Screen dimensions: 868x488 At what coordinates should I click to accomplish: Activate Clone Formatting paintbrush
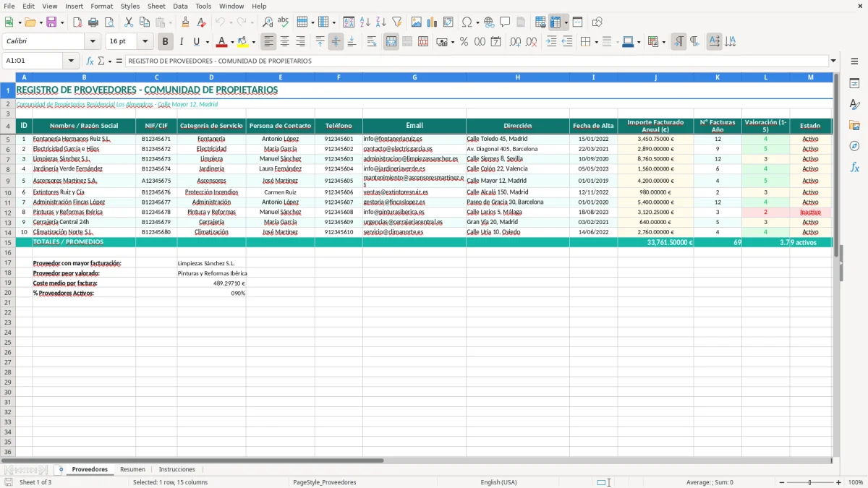[186, 22]
